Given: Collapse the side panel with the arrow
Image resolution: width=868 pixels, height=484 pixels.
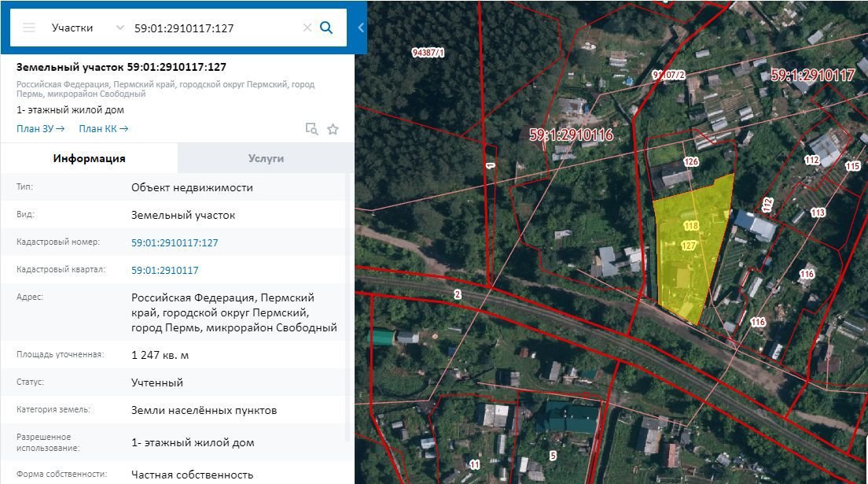Looking at the screenshot, I should tap(361, 28).
